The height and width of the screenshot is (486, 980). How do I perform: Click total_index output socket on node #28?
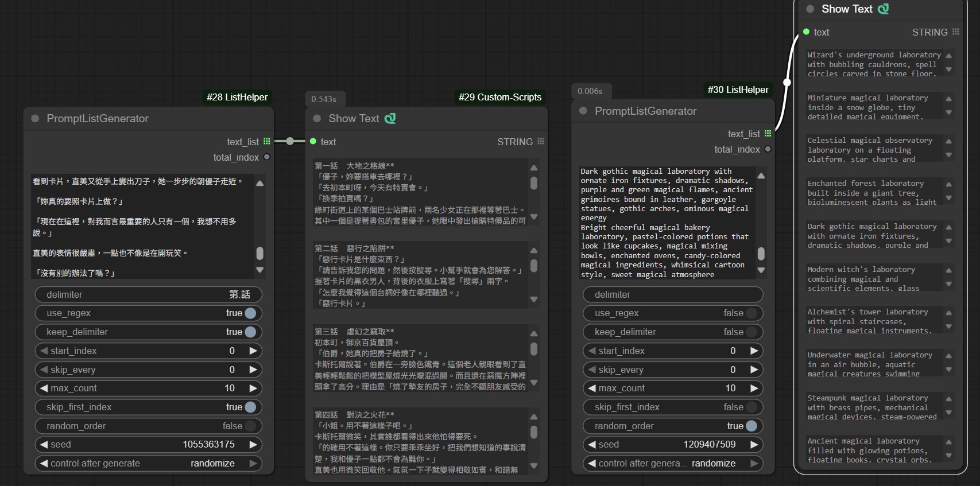pos(267,157)
